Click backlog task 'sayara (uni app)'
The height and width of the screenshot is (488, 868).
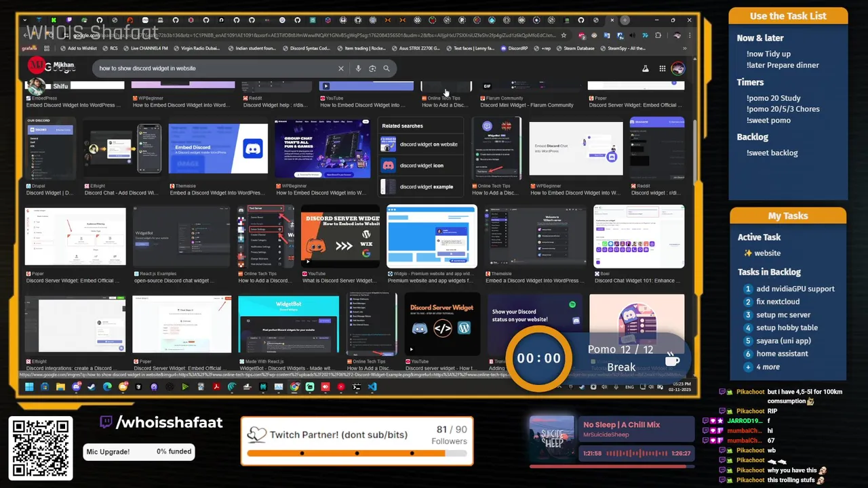tap(783, 341)
